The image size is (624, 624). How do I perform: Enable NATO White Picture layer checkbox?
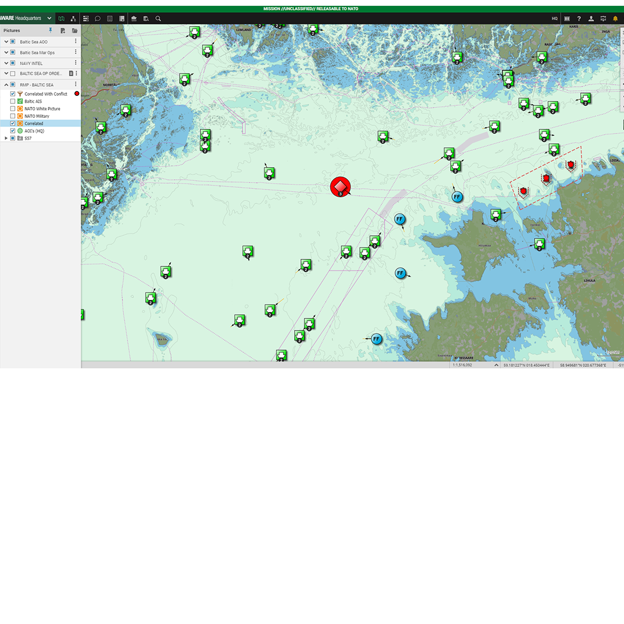point(13,109)
